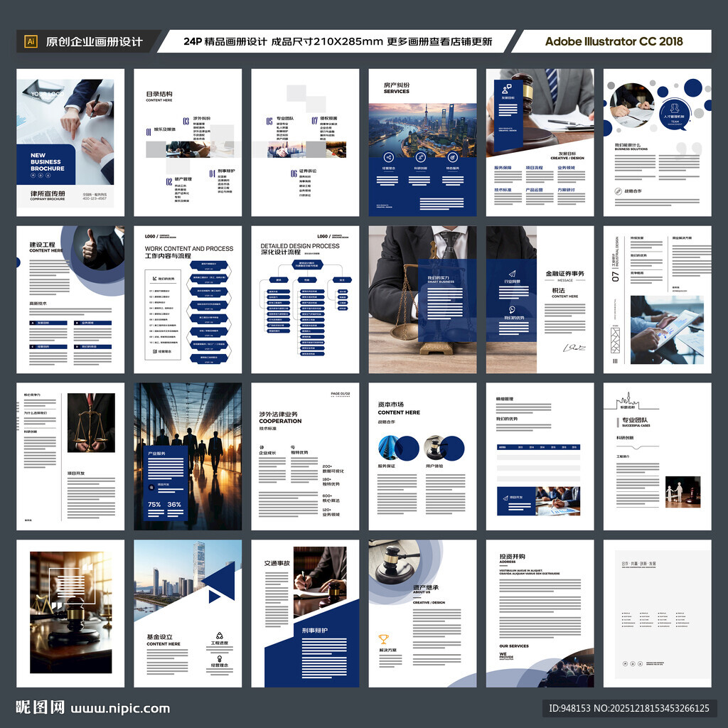Open the 基金设立 page thumbnail
The image size is (728, 728).
(188, 614)
